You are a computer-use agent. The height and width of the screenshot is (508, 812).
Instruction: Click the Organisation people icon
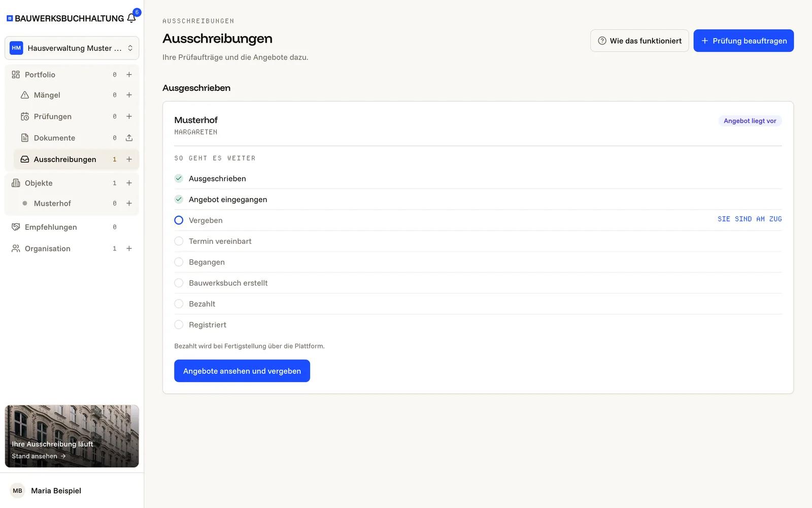coord(16,248)
